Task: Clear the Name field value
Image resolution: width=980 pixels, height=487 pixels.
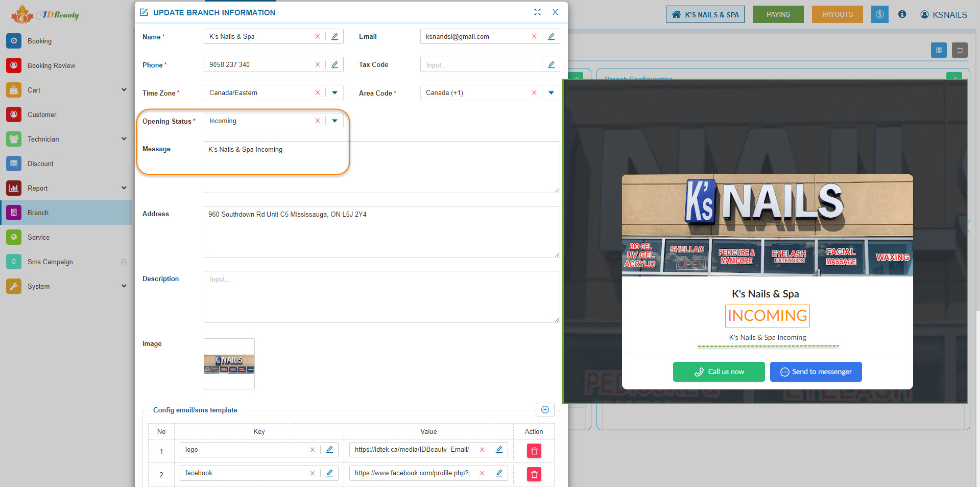Action: [318, 36]
